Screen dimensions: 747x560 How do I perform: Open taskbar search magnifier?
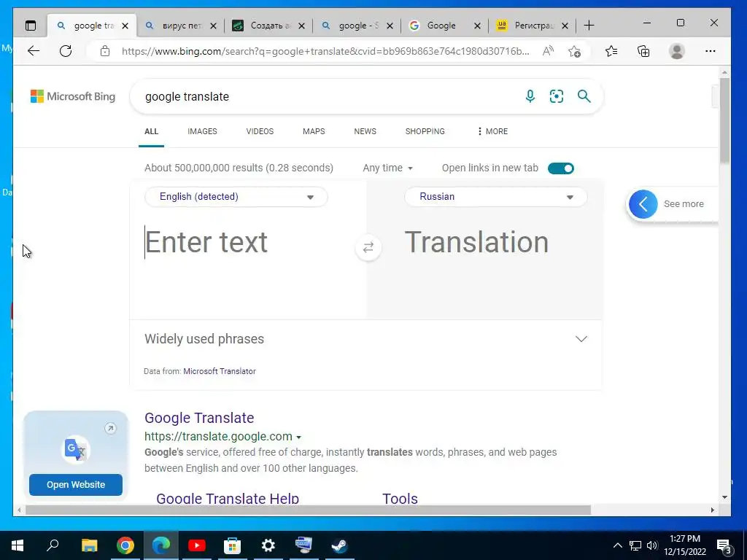coord(53,545)
